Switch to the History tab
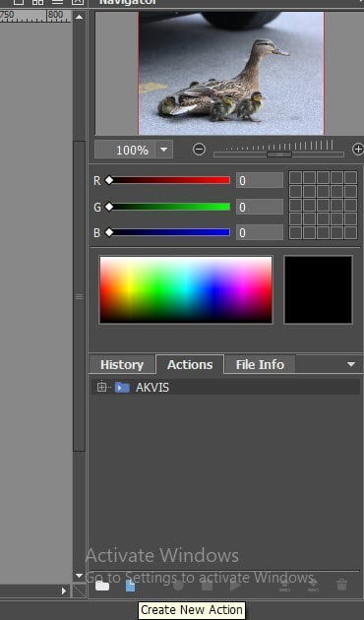Viewport: 364px width, 620px height. 122,364
